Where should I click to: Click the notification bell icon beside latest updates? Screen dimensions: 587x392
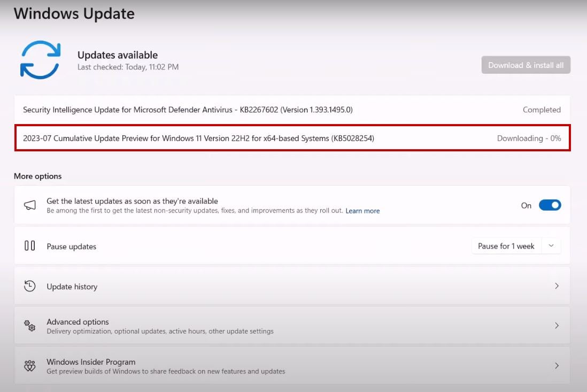click(29, 205)
